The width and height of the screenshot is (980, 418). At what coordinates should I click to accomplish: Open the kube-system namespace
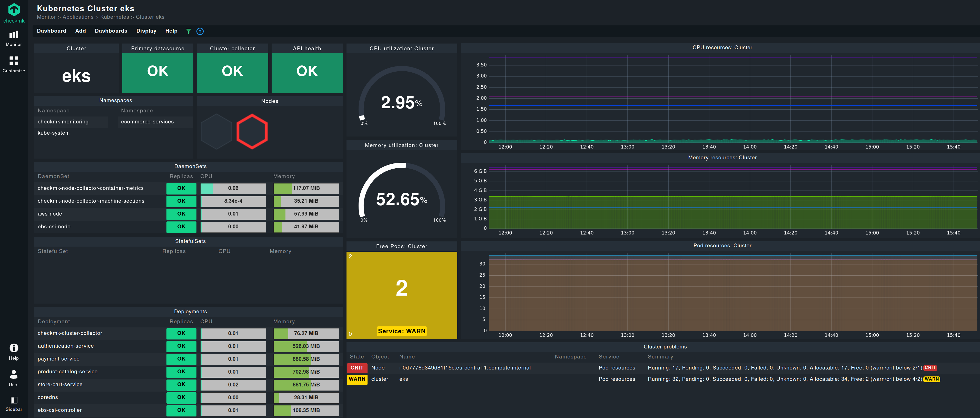[x=54, y=133]
